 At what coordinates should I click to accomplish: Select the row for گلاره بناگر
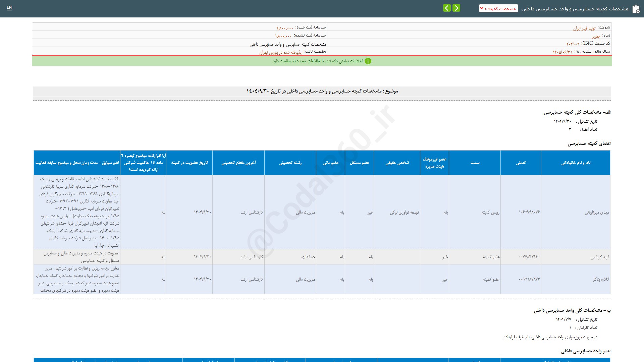pyautogui.click(x=601, y=279)
